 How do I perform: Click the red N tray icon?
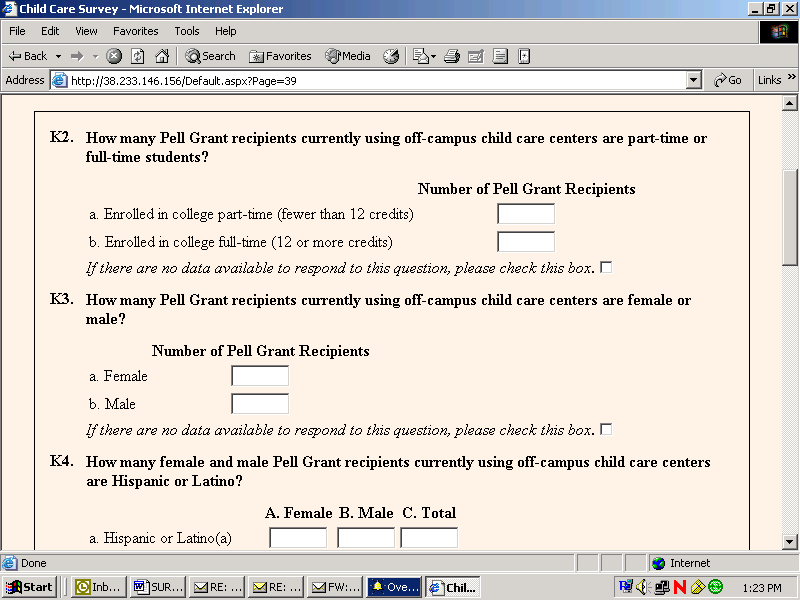[680, 587]
